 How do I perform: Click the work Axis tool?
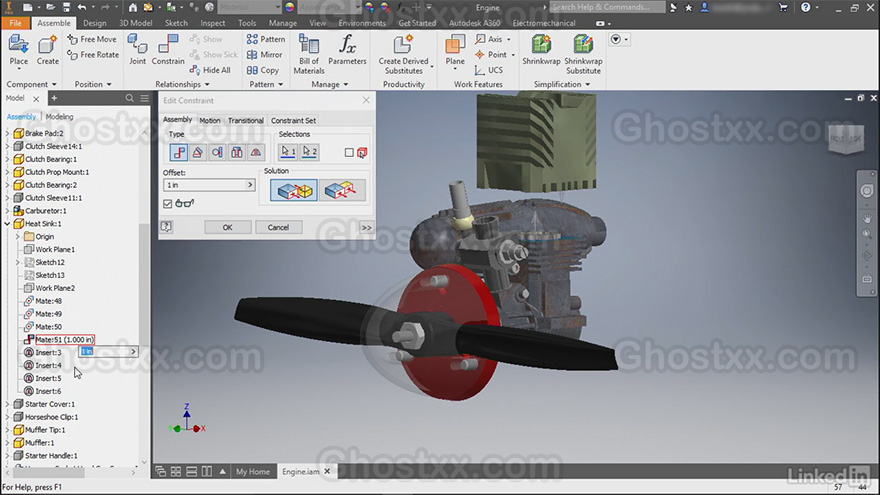click(492, 39)
